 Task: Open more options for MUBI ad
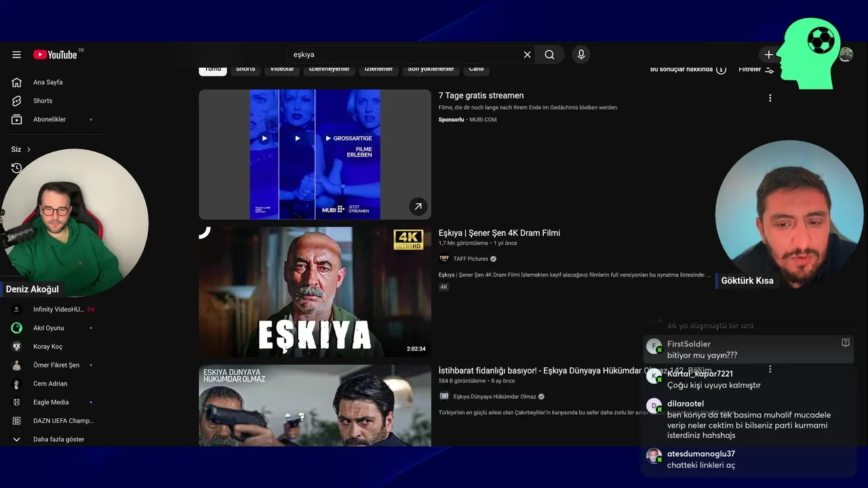(770, 98)
